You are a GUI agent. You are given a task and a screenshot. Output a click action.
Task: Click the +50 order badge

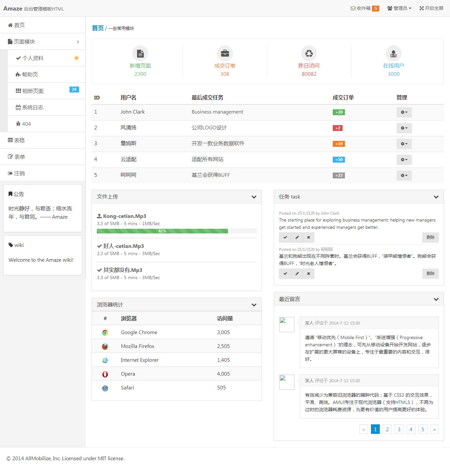coord(339,160)
